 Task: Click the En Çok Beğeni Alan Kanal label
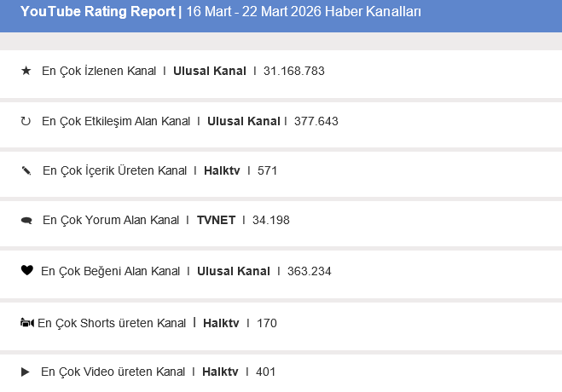tap(110, 271)
